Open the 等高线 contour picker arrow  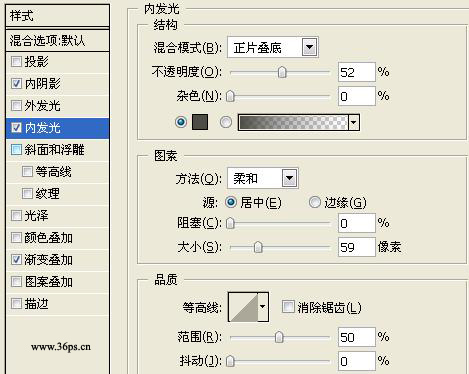click(x=263, y=307)
